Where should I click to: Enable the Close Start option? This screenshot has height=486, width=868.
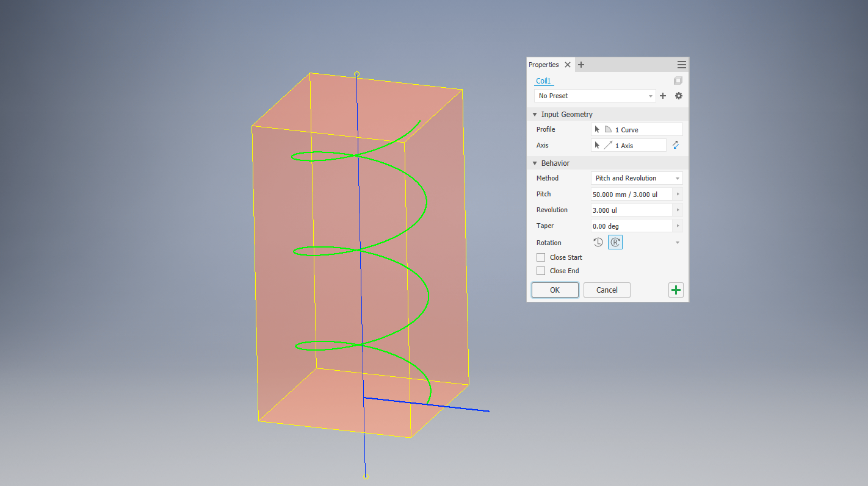tap(541, 257)
